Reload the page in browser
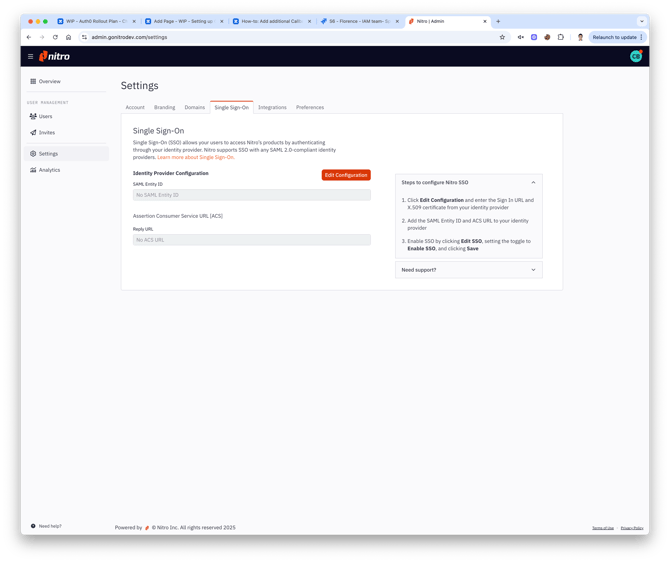The width and height of the screenshot is (670, 562). [x=55, y=37]
